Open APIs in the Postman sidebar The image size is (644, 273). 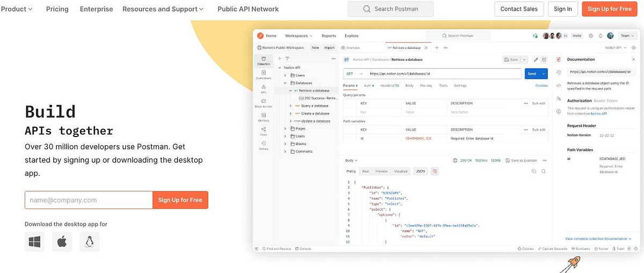264,88
